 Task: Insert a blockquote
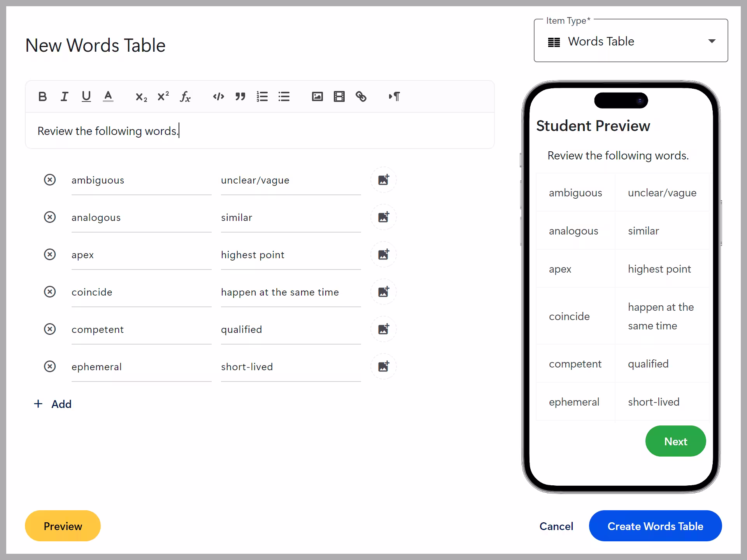[x=240, y=96]
